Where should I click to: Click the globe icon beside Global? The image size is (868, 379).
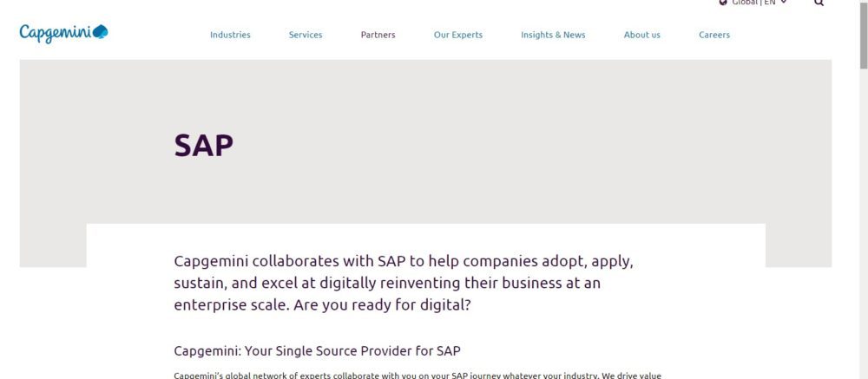tap(723, 3)
